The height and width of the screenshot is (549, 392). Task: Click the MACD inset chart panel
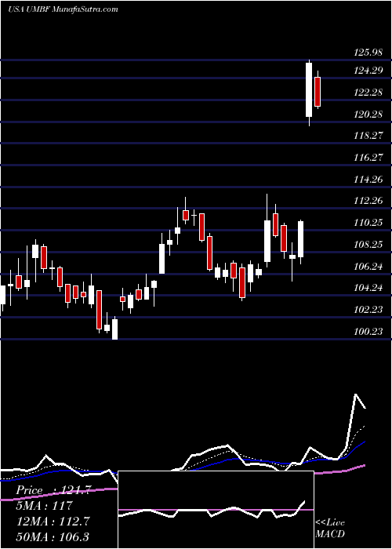click(x=216, y=510)
